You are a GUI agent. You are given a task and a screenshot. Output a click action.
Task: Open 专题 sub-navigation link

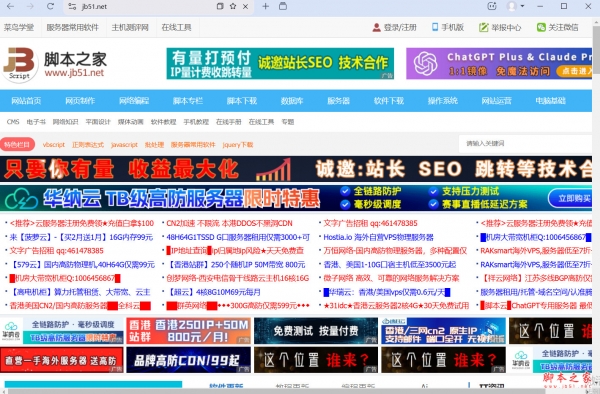288,122
